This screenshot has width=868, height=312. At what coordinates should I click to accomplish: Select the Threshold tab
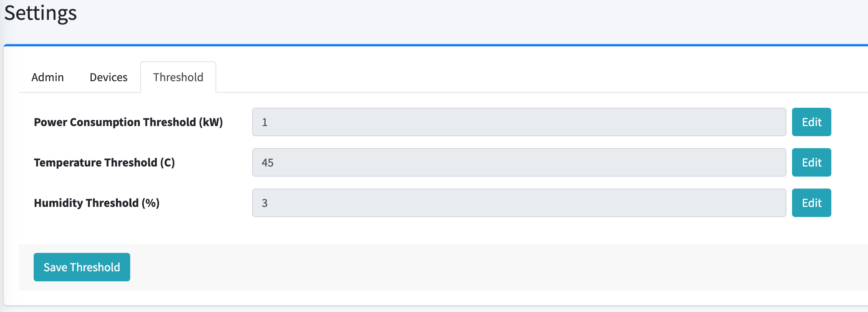coord(178,77)
